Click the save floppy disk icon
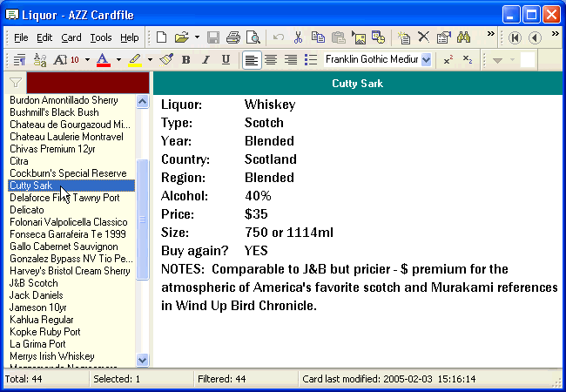The width and height of the screenshot is (566, 392). pos(213,37)
